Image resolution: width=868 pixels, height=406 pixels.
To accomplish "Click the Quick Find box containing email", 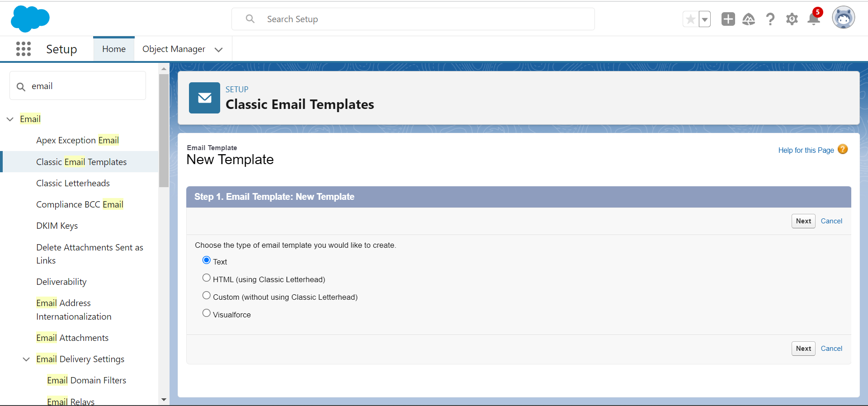I will tap(78, 86).
